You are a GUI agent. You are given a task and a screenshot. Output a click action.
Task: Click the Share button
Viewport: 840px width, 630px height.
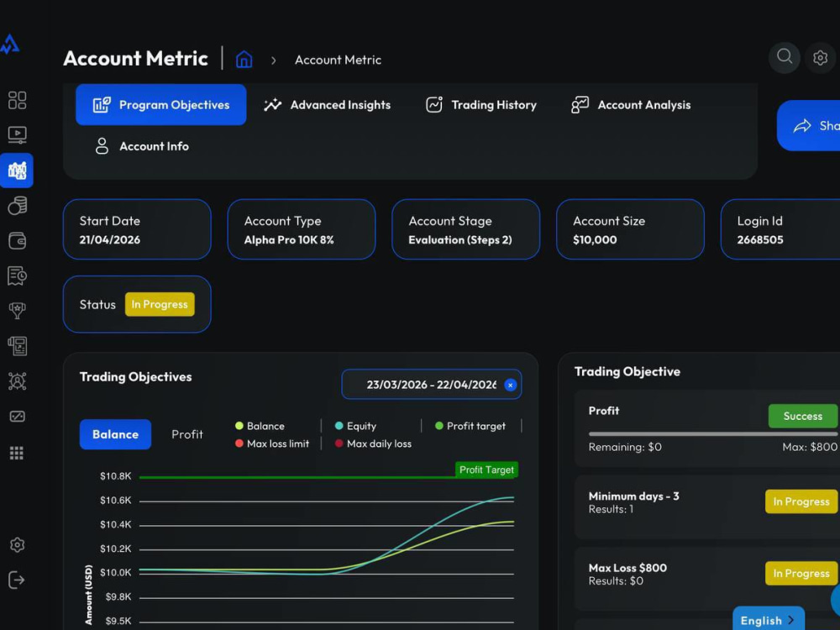click(808, 126)
